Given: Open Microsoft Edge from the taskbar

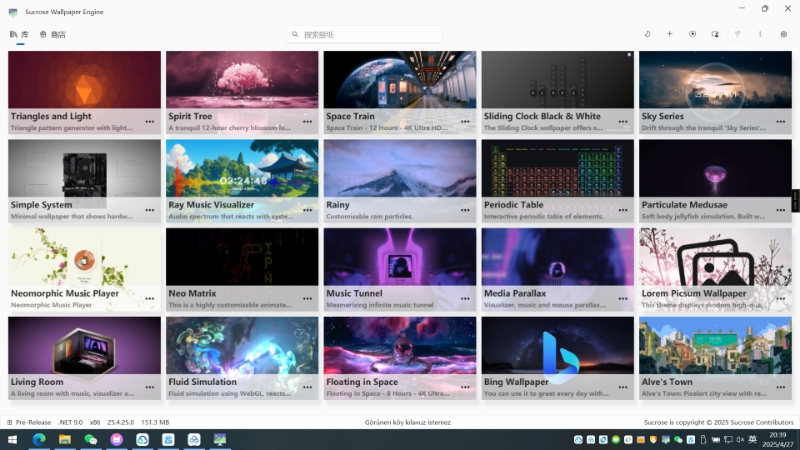Looking at the screenshot, I should pos(39,439).
